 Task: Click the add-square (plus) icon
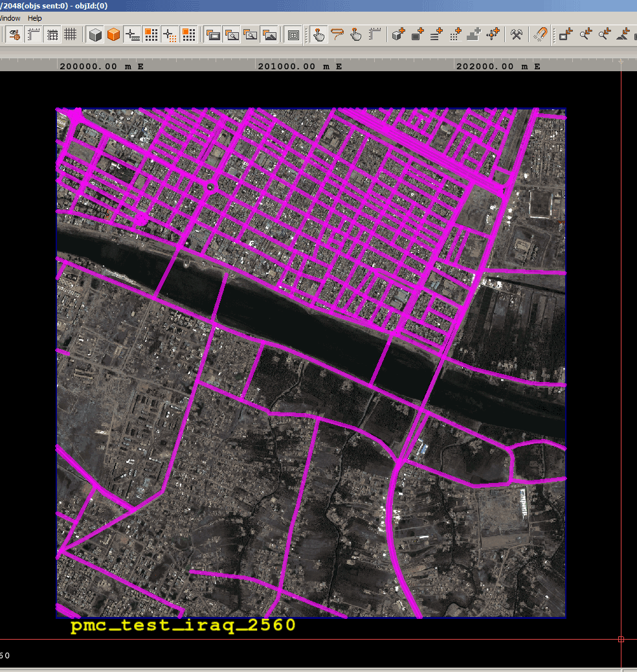(417, 35)
